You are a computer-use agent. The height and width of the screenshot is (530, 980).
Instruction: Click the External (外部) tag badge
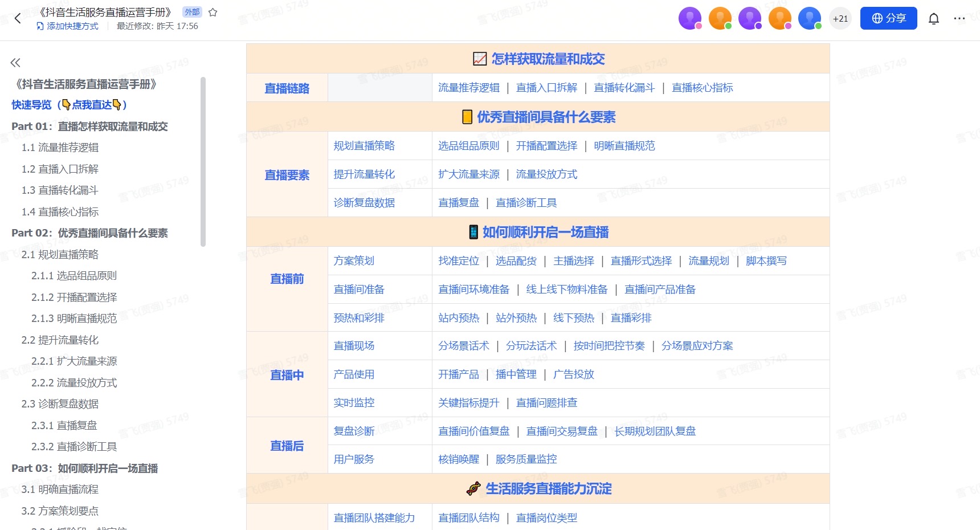click(x=192, y=12)
